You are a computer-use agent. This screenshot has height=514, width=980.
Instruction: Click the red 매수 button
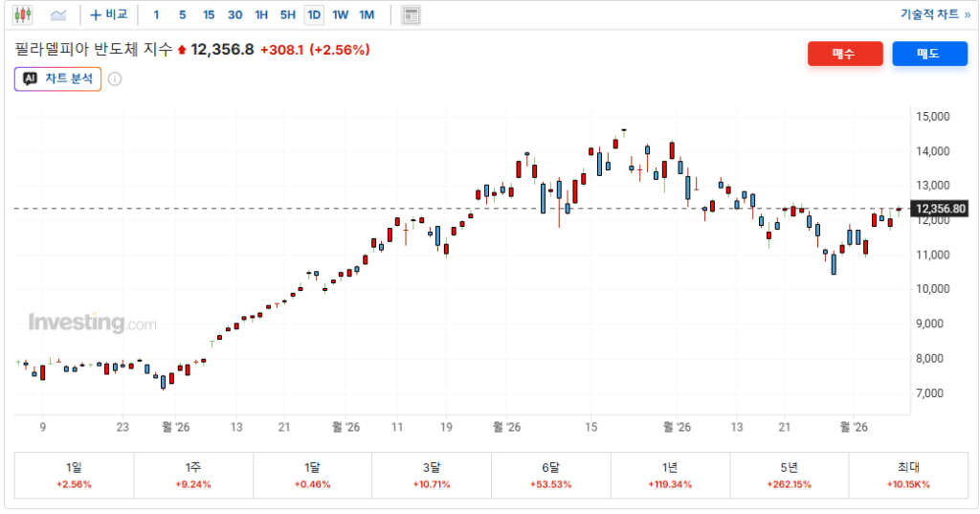coord(845,54)
